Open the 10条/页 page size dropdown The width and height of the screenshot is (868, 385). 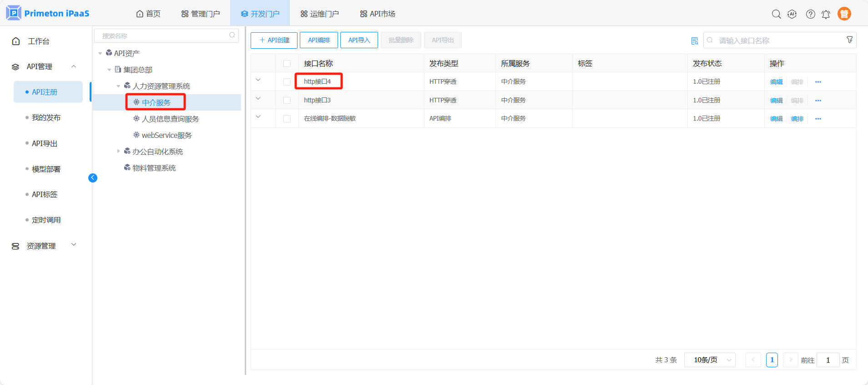coord(710,360)
